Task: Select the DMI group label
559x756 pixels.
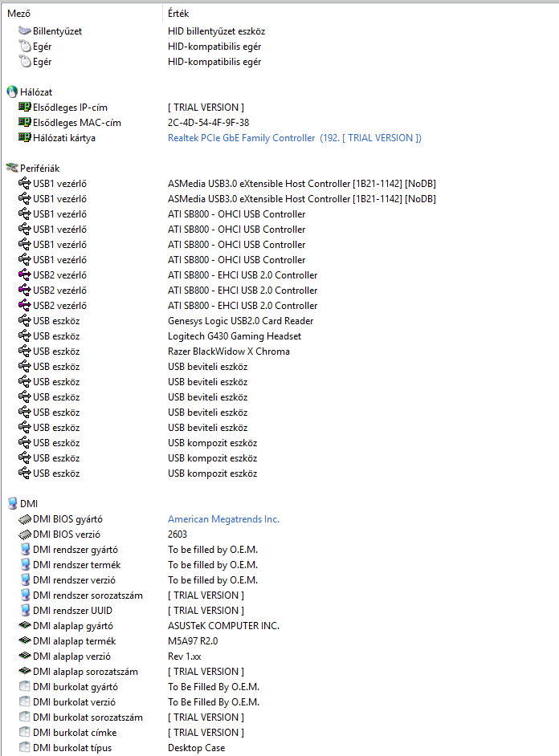Action: coord(29,504)
